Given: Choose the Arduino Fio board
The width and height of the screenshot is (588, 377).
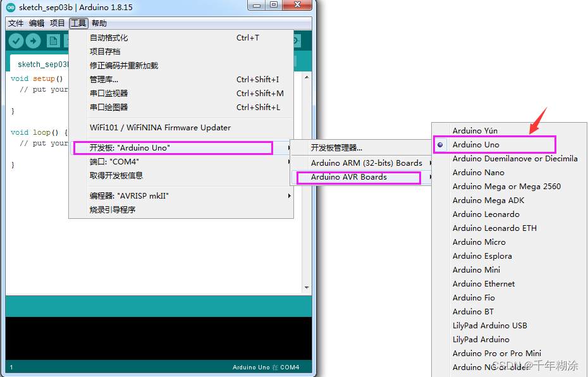Looking at the screenshot, I should tap(509, 297).
